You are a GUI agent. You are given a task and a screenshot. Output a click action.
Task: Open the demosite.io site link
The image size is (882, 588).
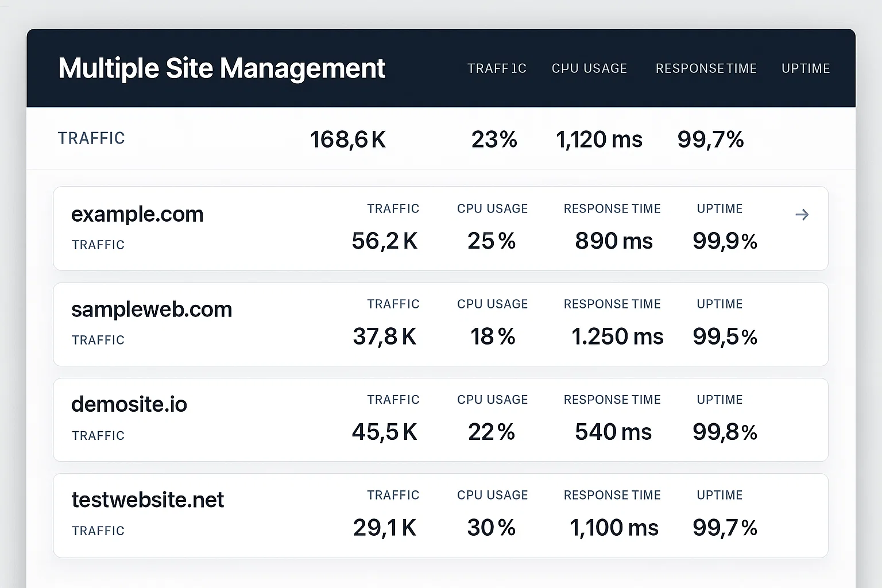(x=129, y=405)
